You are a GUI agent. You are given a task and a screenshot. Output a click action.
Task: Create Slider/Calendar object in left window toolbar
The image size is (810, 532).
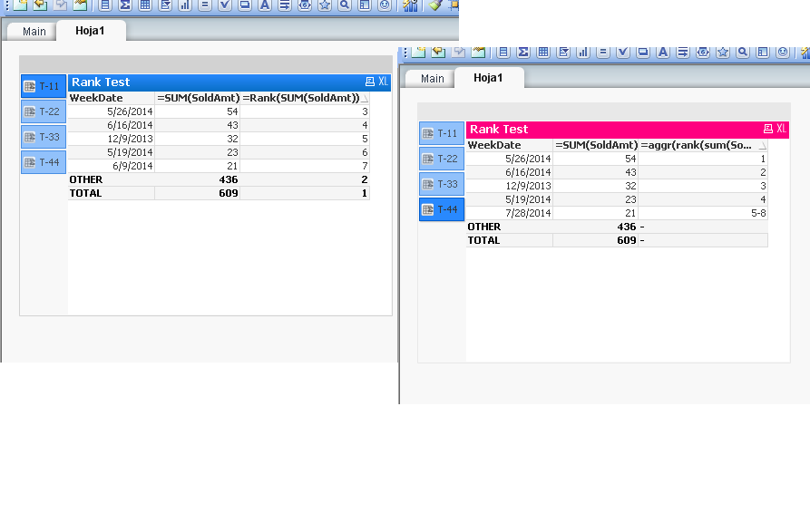point(305,5)
